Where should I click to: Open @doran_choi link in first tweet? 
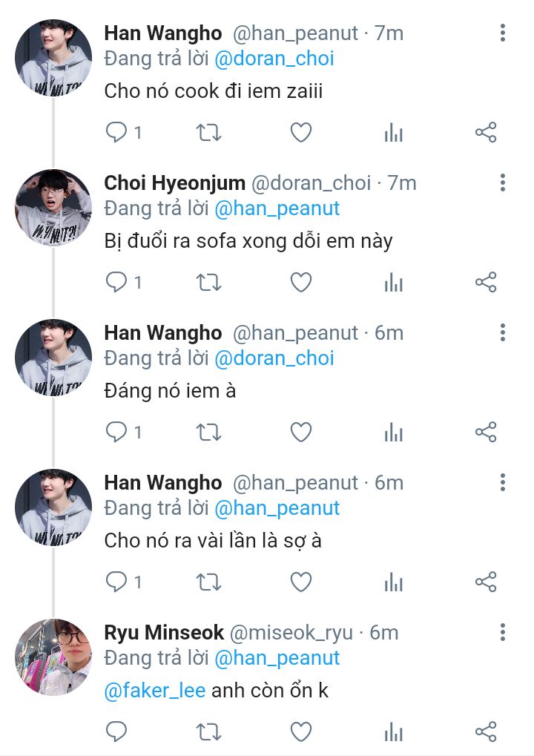coord(274,58)
